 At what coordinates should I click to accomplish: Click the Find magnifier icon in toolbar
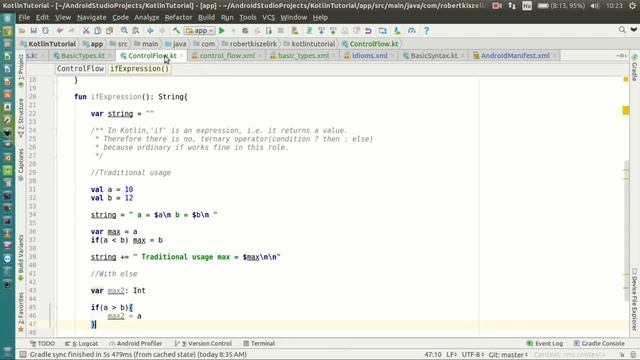(124, 31)
